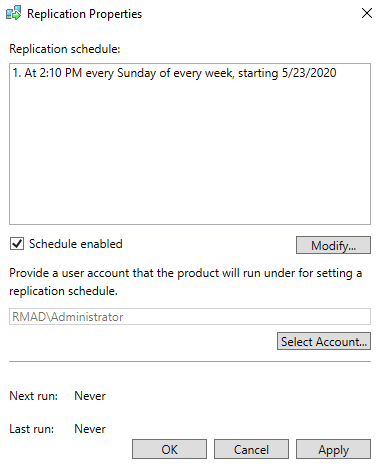Cancel the replication properties changes

coord(251,449)
